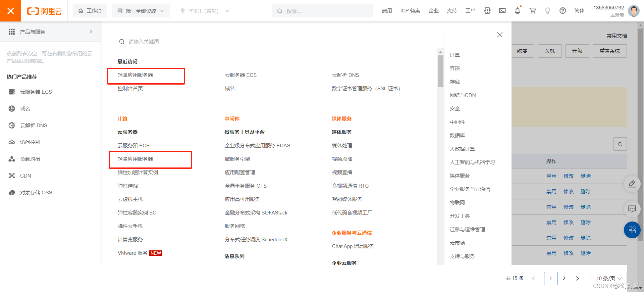Jump to 人工智能与机器学习 category
The height and width of the screenshot is (292, 644).
point(472,162)
